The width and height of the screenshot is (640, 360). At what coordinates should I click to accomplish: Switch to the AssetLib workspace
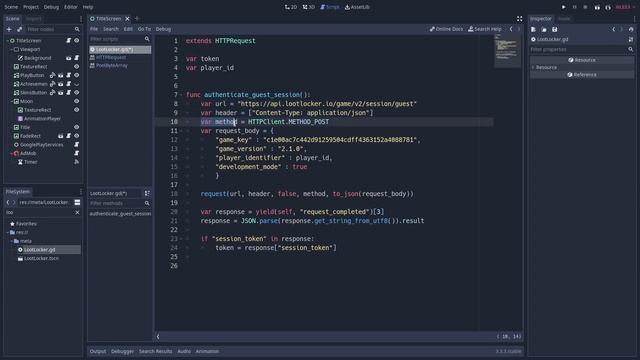(x=357, y=7)
